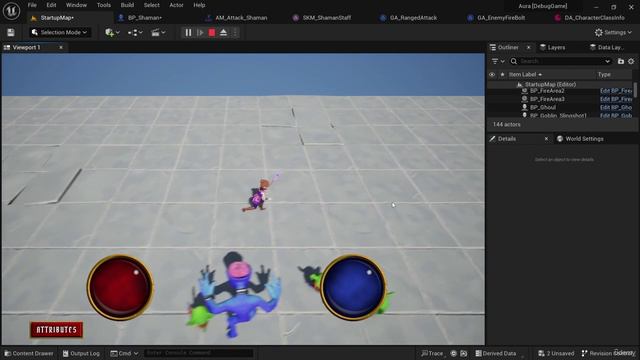Open the Edit BP_Ghoul blueprint link
640x360 pixels.
click(616, 107)
